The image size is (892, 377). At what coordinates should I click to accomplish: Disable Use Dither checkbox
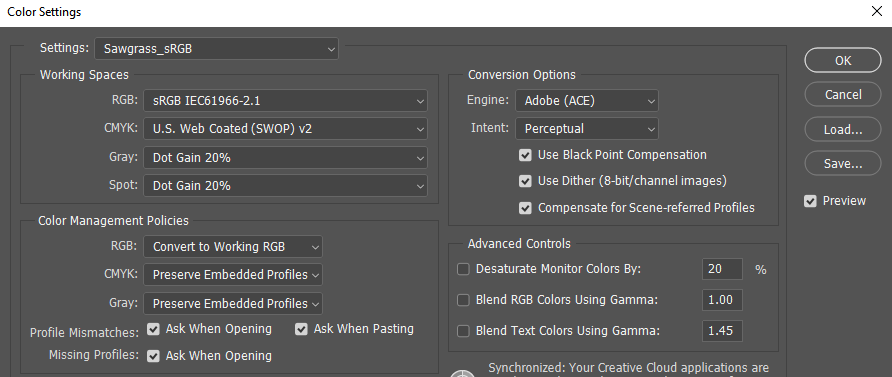click(x=525, y=181)
